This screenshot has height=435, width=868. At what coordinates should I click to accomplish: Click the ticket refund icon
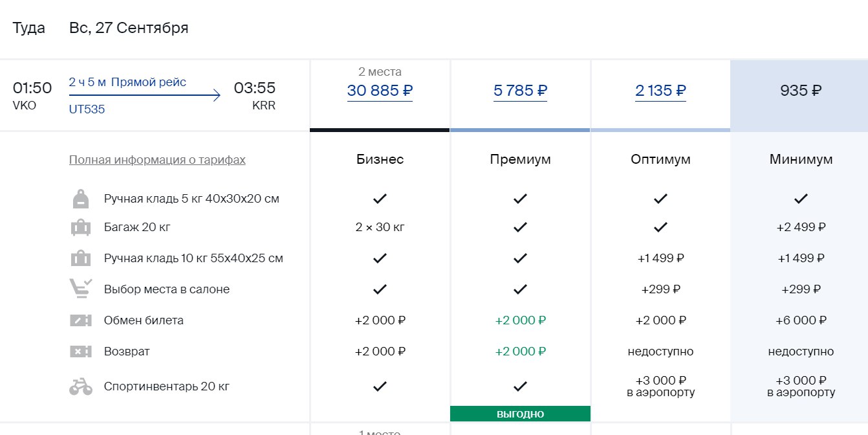[x=81, y=351]
